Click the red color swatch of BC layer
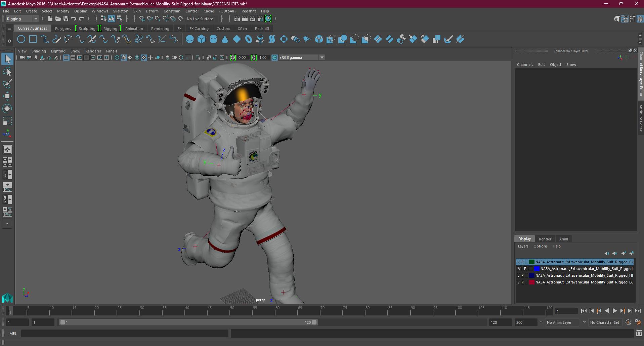This screenshot has width=644, height=346. [532, 282]
